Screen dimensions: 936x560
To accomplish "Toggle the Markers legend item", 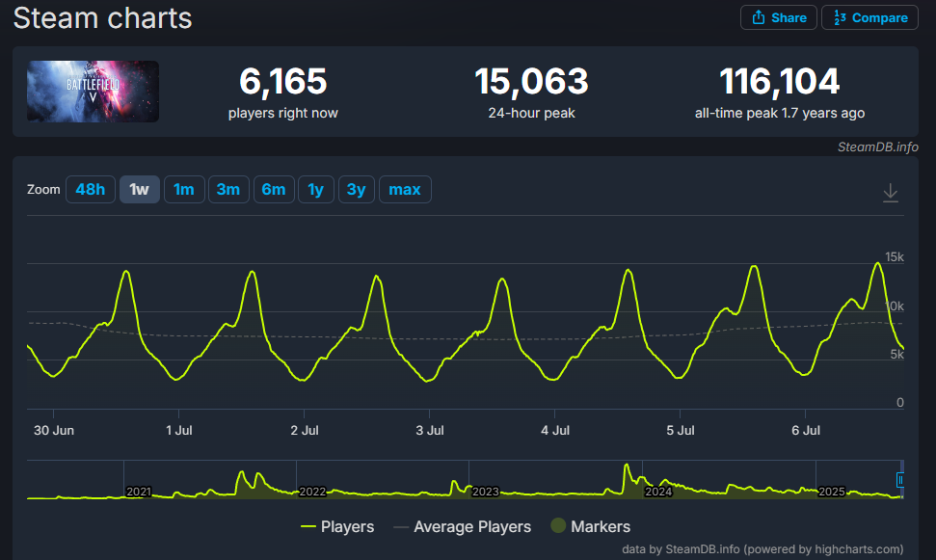I will point(590,526).
